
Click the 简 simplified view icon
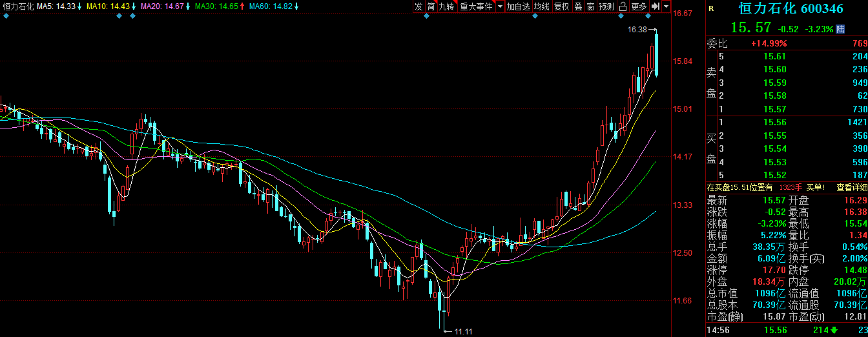(431, 6)
